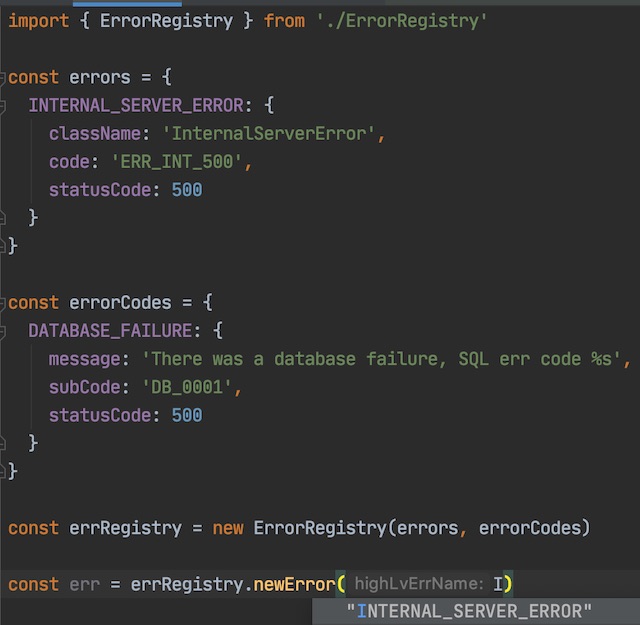
Task: Click the 'from' keyword in import line
Action: point(284,21)
